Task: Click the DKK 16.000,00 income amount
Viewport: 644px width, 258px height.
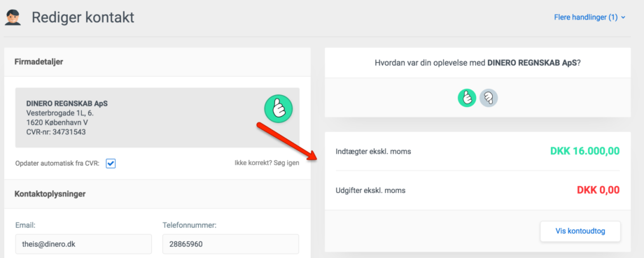Action: click(x=585, y=151)
